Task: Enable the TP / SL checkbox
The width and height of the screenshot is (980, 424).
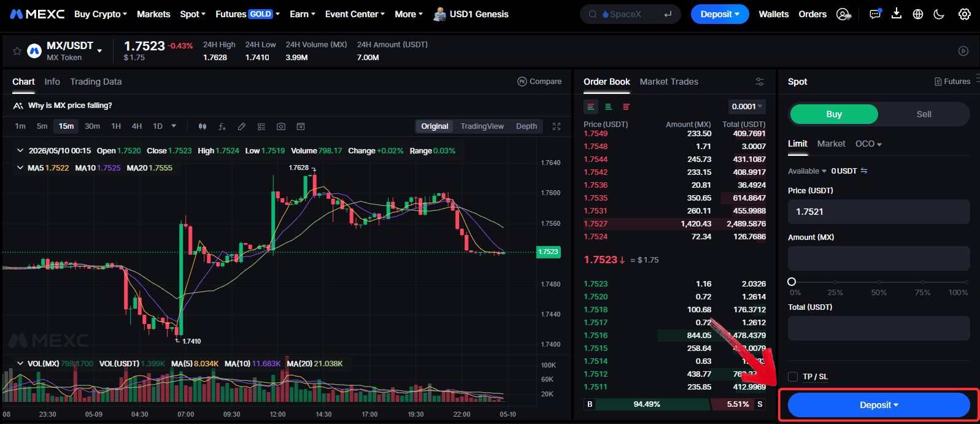Action: 793,377
